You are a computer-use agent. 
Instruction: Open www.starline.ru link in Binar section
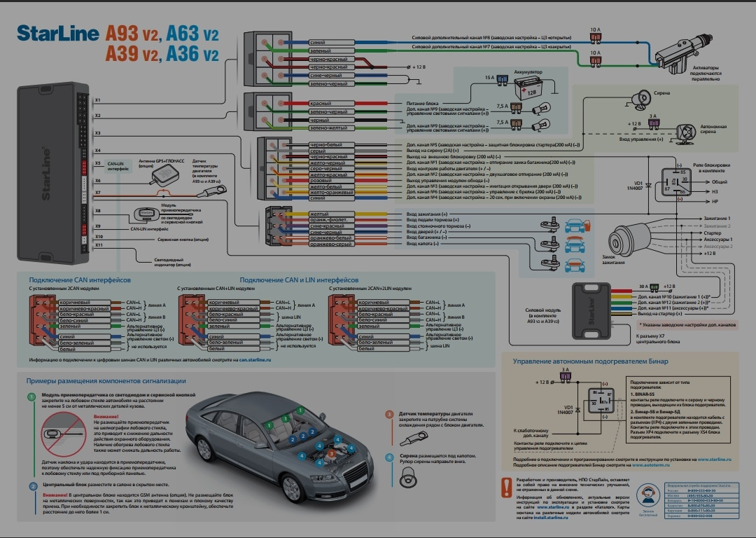coord(714,460)
